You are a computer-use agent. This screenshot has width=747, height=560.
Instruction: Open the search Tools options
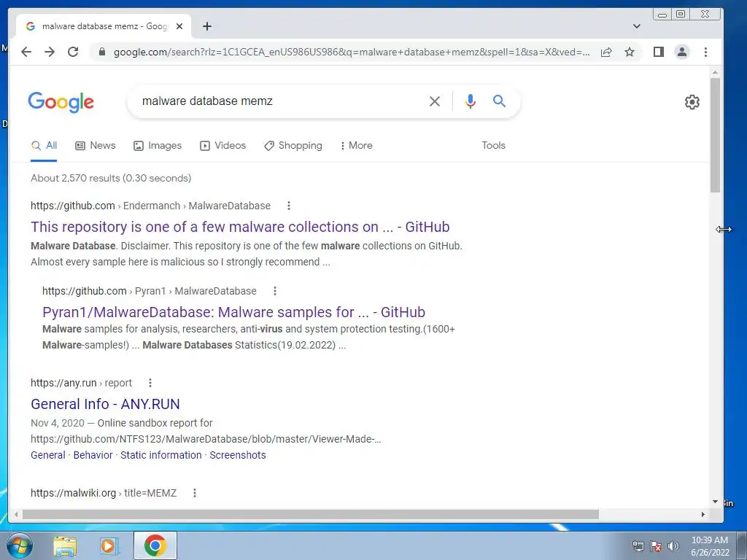tap(493, 146)
